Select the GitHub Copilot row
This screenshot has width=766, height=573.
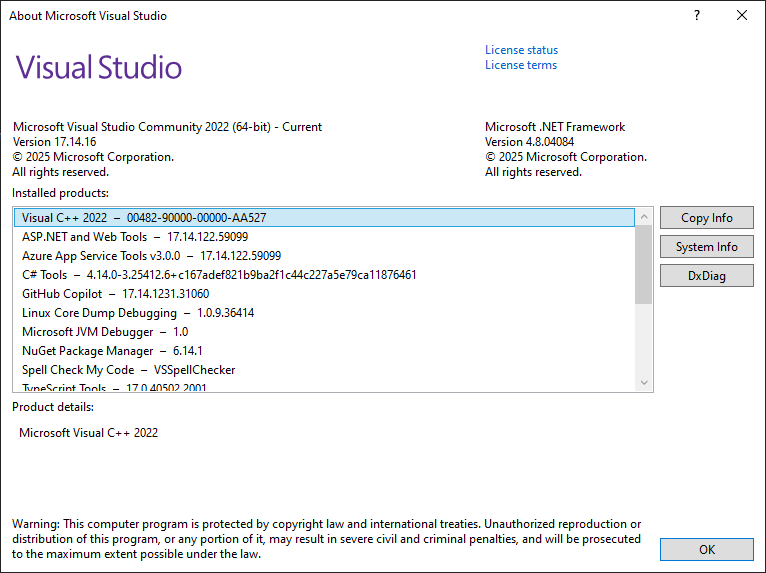324,294
